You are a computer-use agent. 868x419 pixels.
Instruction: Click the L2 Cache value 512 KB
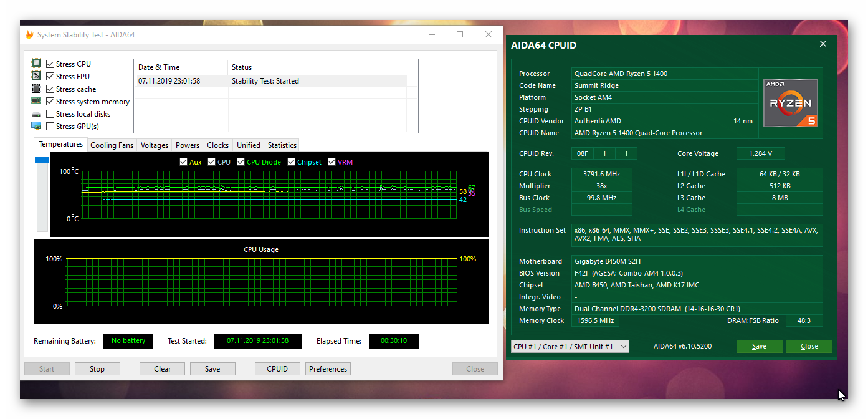point(780,186)
